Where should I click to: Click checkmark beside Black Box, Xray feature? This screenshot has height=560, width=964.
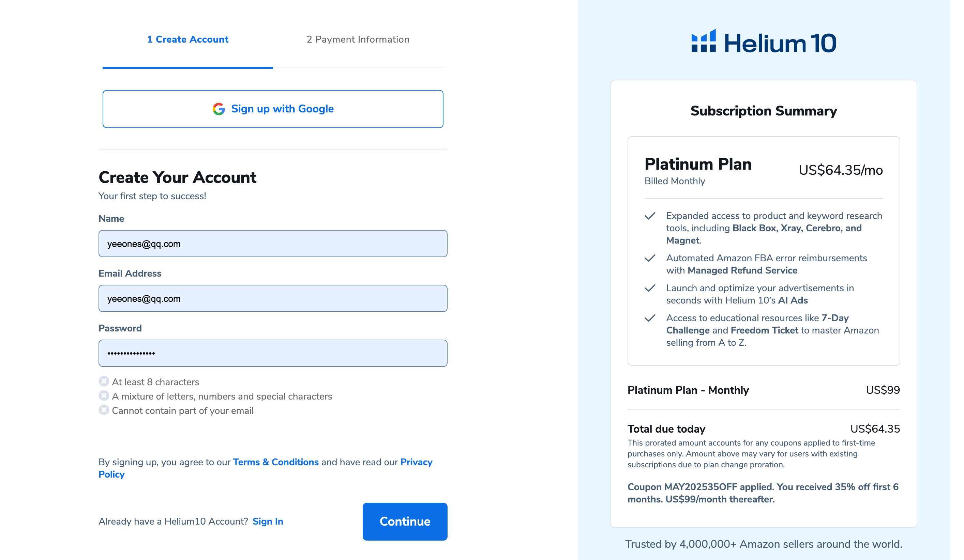(650, 216)
